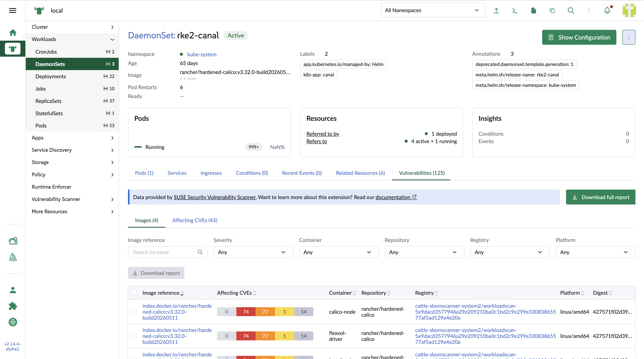This screenshot has width=644, height=359.
Task: Open Continuous Delivery sailboat icon
Action: [13, 257]
